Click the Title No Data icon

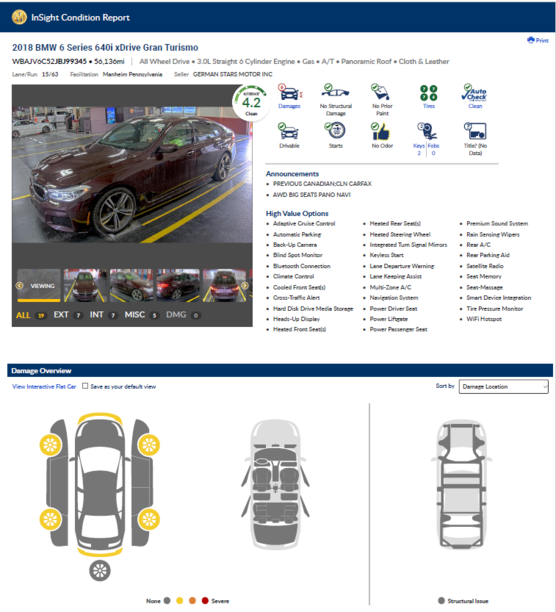coord(475,131)
